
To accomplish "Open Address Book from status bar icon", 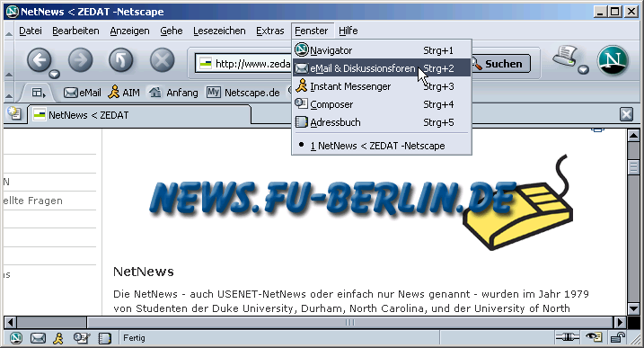I will coord(105,338).
